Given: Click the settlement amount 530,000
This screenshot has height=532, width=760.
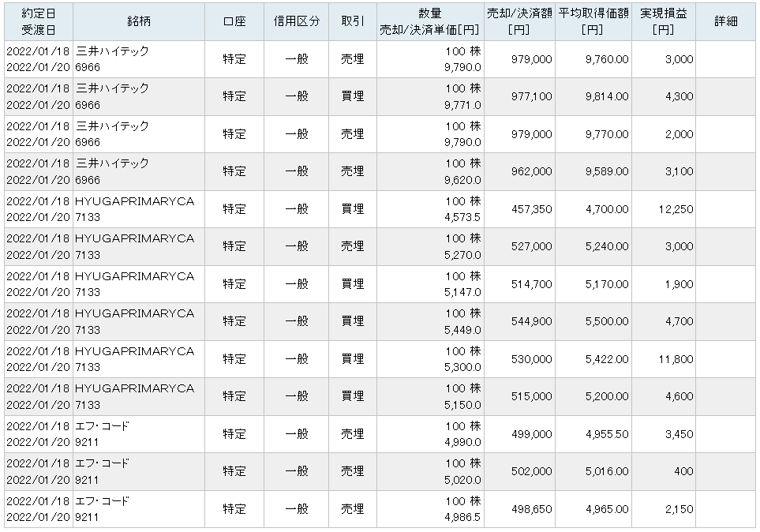Looking at the screenshot, I should 532,359.
